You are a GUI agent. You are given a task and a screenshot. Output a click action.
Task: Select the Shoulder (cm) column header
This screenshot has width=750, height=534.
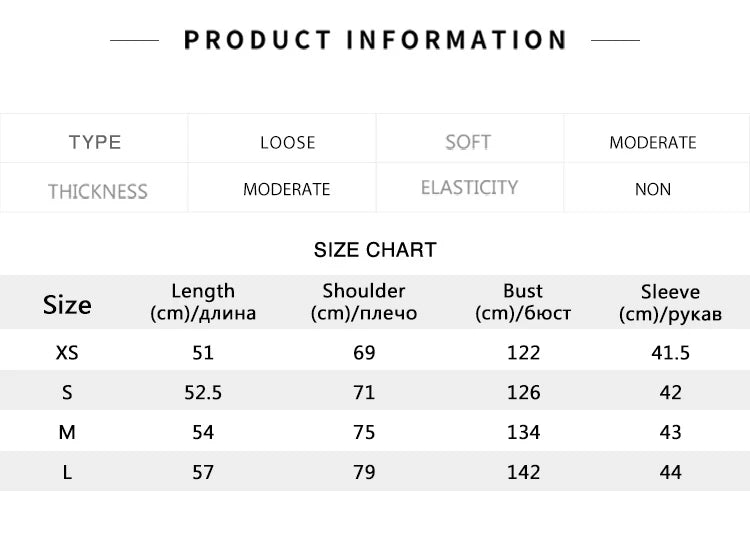click(x=364, y=302)
